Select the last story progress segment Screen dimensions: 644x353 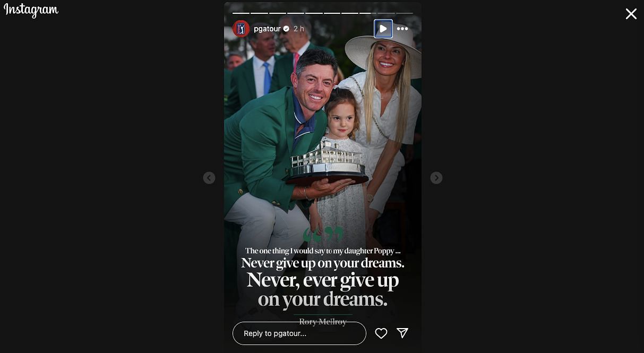[405, 13]
